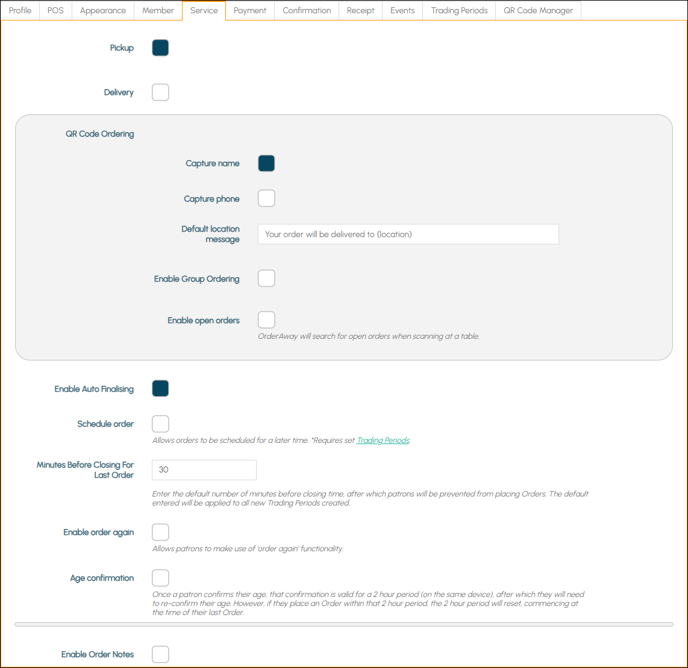Enable Order Notes checkbox
Viewport: 688px width, 668px height.
coord(160,654)
